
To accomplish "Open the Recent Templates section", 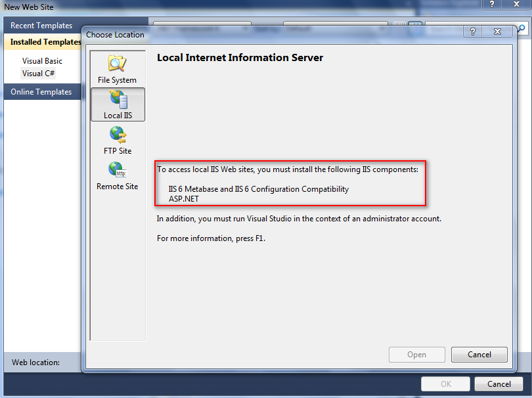I will pos(41,26).
